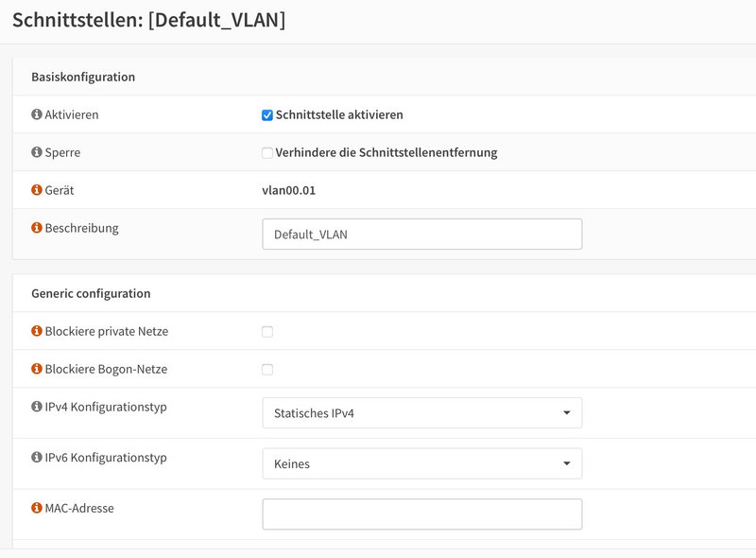The width and height of the screenshot is (756, 558).
Task: Click the Blockiere Bogon-Netze label
Action: (106, 369)
